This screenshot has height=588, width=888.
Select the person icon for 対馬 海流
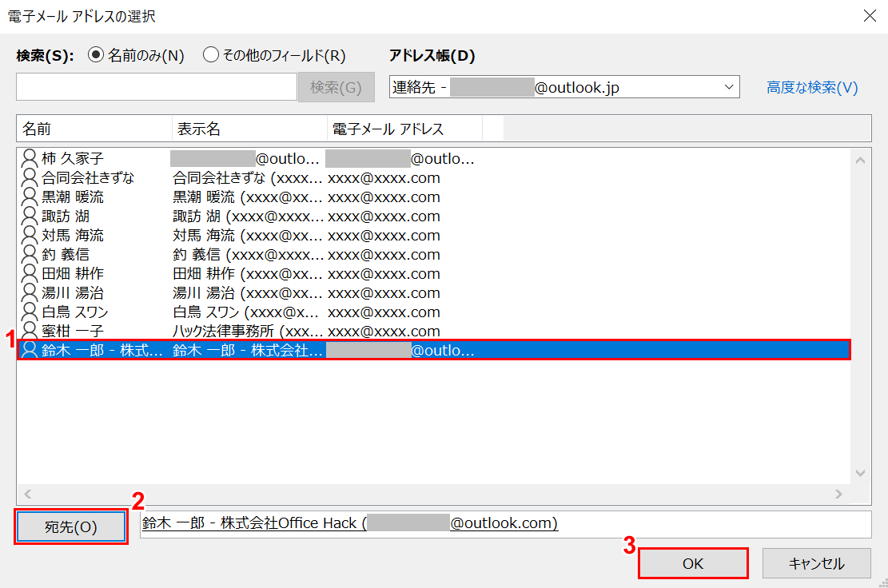30,235
